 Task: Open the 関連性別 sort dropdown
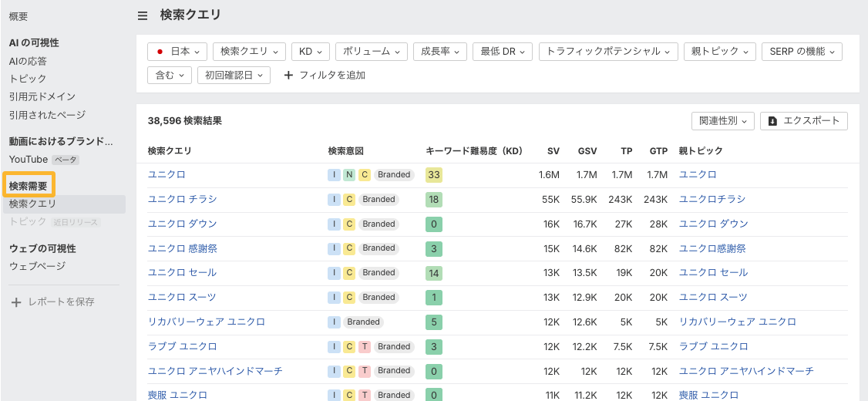[722, 121]
